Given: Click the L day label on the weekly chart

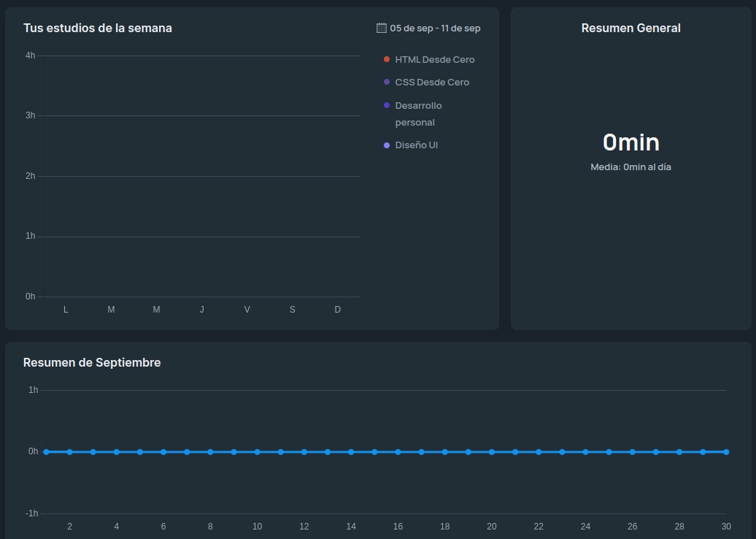Looking at the screenshot, I should [66, 310].
